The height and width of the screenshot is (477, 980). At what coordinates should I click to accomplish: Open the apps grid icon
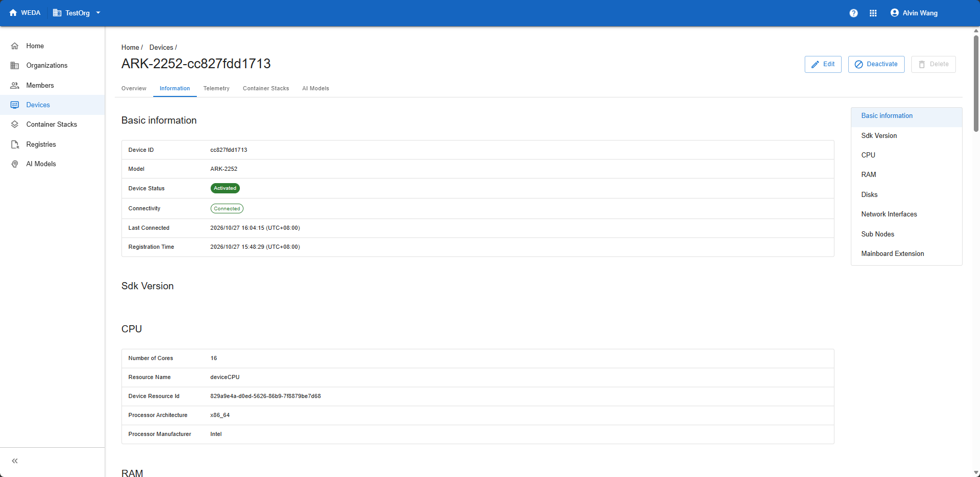(x=873, y=13)
